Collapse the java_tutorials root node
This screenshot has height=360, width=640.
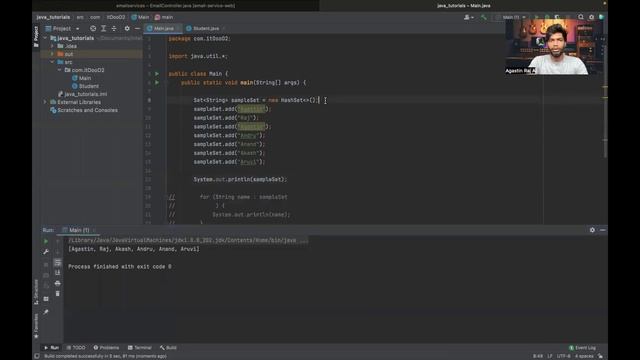coord(45,38)
